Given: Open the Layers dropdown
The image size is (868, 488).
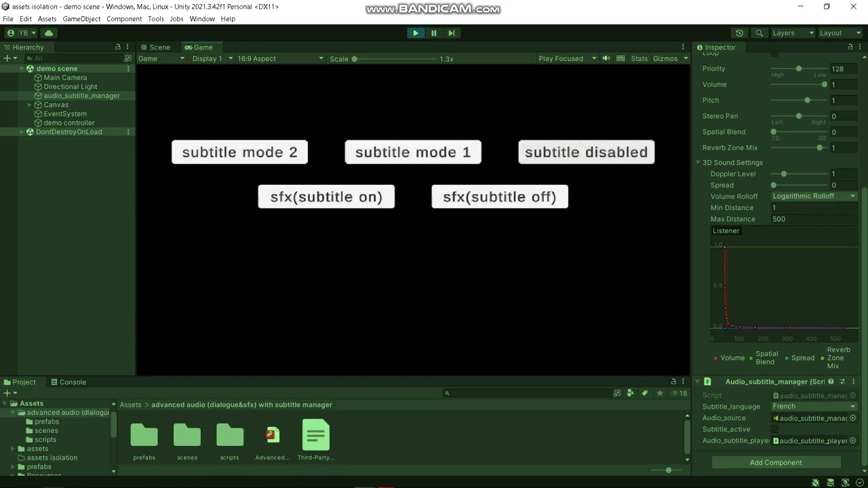Looking at the screenshot, I should pyautogui.click(x=792, y=33).
